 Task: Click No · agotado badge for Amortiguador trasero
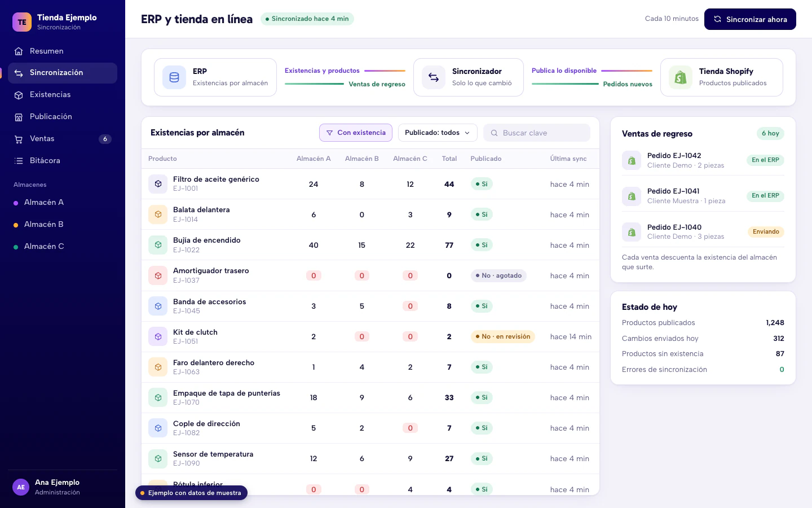tap(498, 275)
